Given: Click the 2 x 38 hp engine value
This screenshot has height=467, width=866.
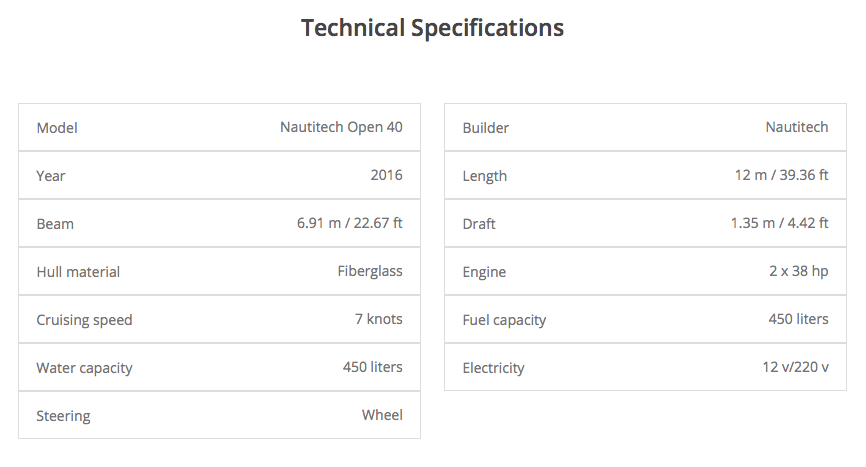Looking at the screenshot, I should coord(793,271).
